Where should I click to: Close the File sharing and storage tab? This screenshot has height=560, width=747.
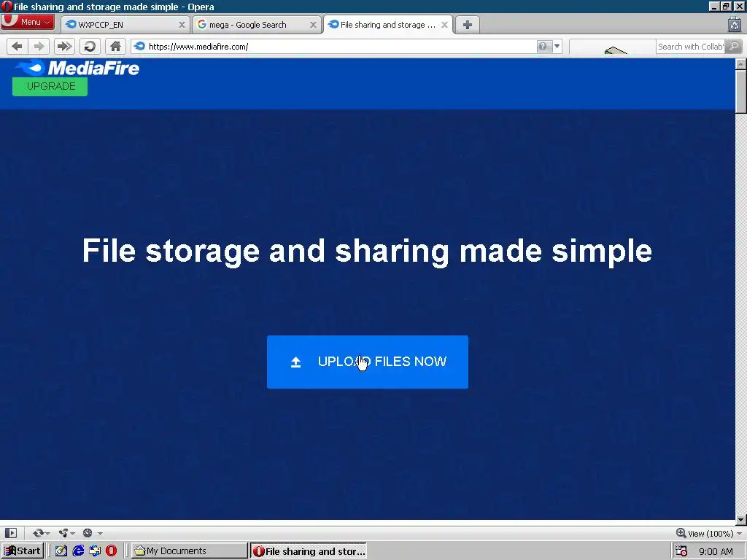pos(444,25)
